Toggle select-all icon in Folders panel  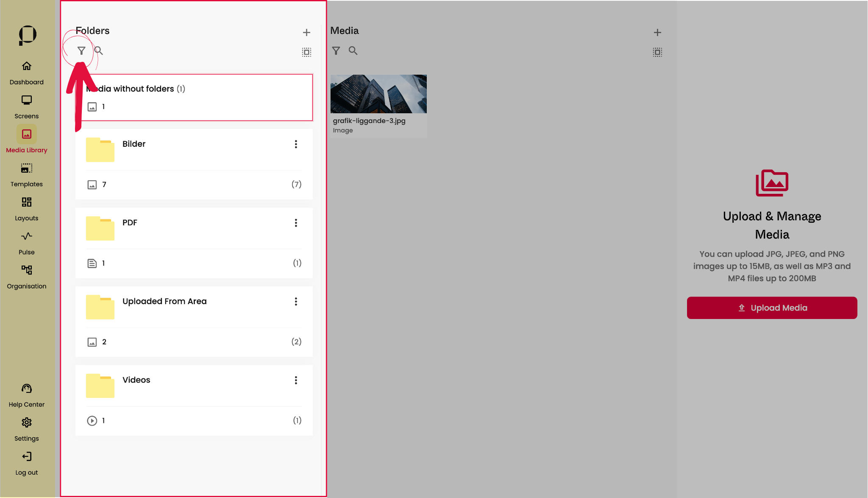pos(306,52)
